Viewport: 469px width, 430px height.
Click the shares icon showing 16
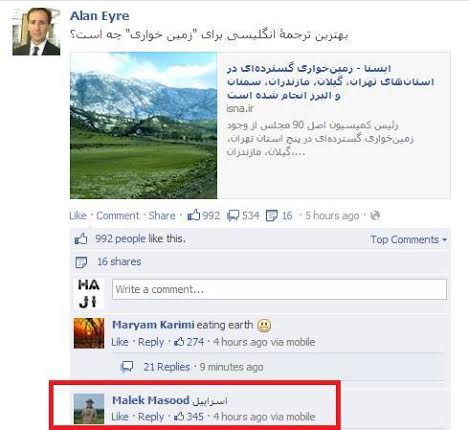point(272,216)
